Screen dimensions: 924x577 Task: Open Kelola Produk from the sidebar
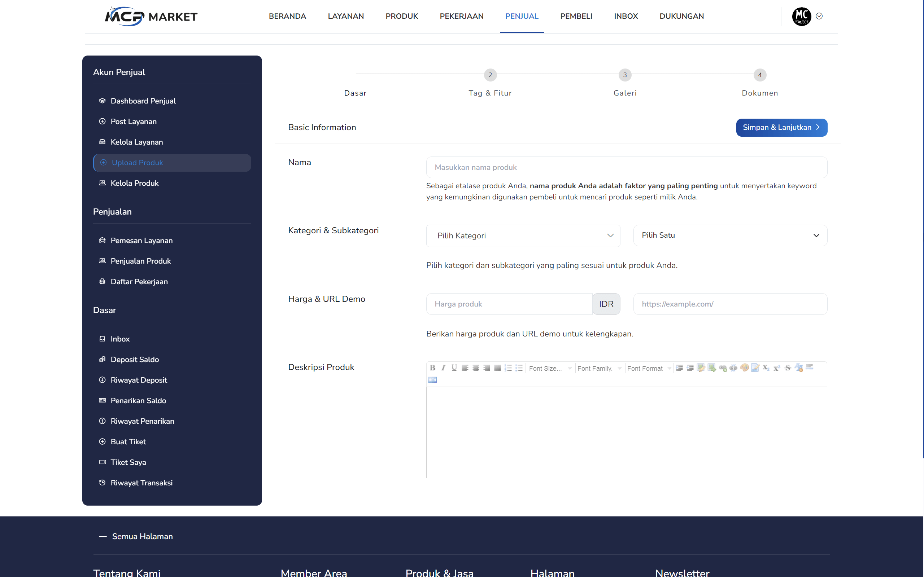pos(134,183)
